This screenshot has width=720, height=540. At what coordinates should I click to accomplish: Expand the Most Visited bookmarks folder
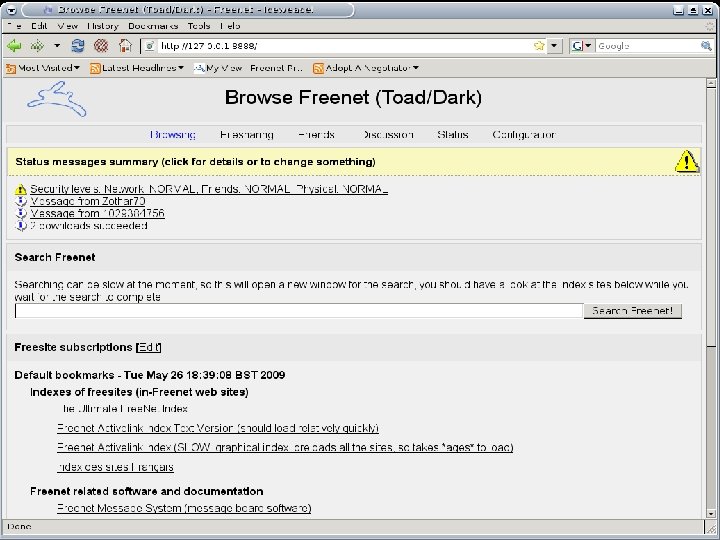coord(44,68)
